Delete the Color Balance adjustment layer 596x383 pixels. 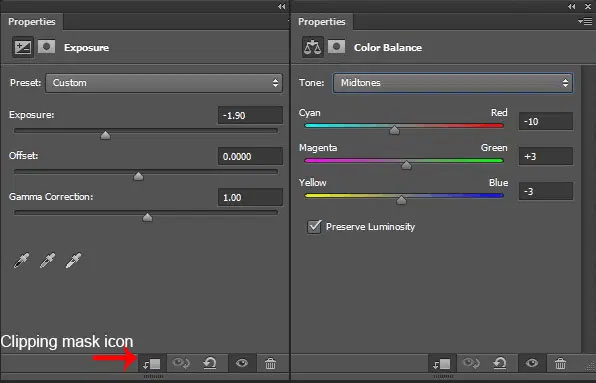[560, 364]
